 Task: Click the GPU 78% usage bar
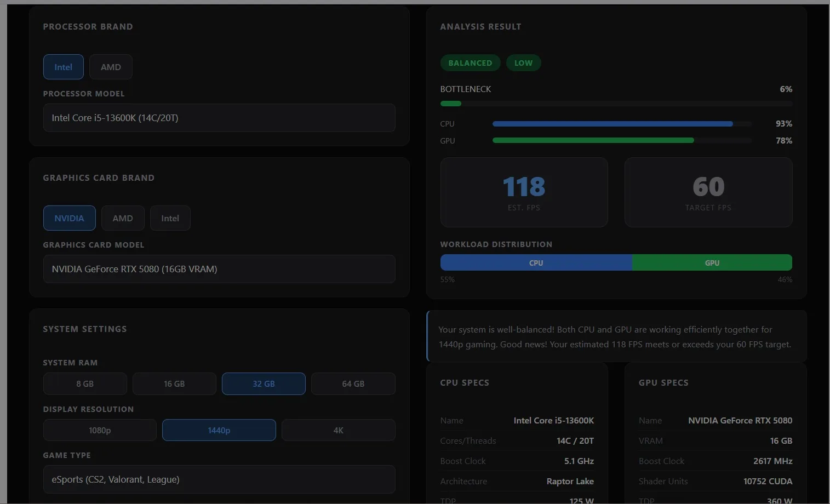[622, 140]
